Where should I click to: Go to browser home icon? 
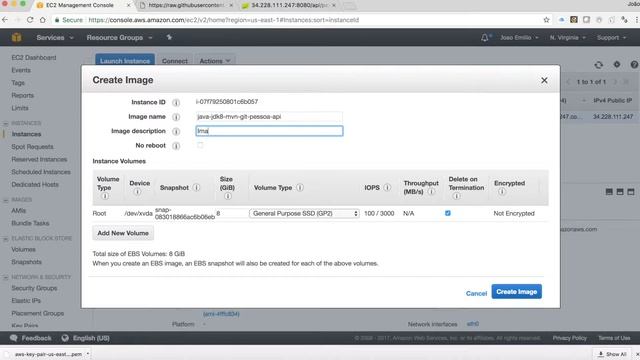tap(42, 20)
